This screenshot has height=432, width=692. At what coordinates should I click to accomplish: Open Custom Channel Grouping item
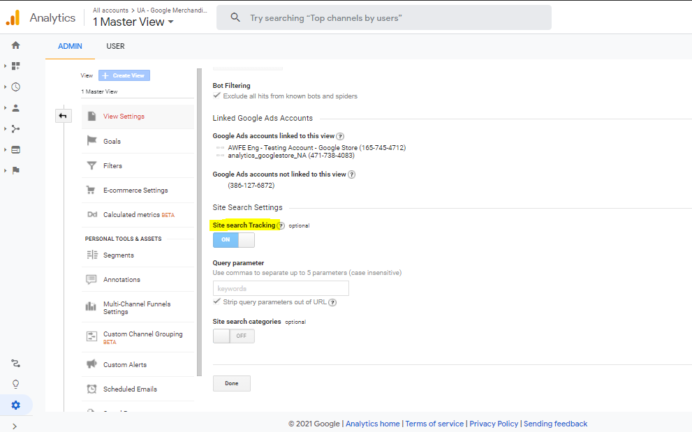click(x=138, y=338)
